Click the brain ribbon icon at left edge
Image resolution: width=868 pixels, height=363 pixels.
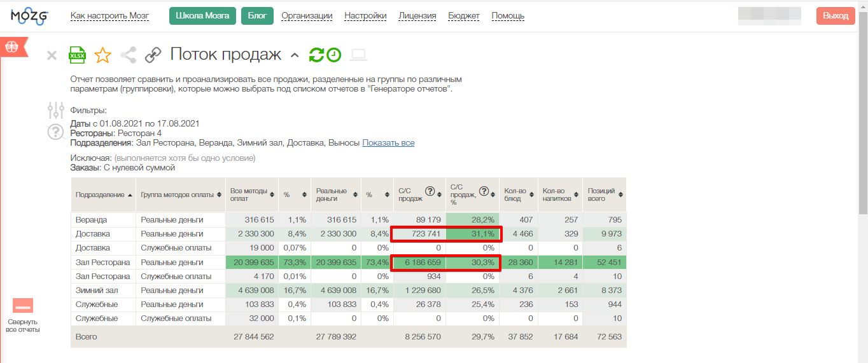[x=12, y=46]
